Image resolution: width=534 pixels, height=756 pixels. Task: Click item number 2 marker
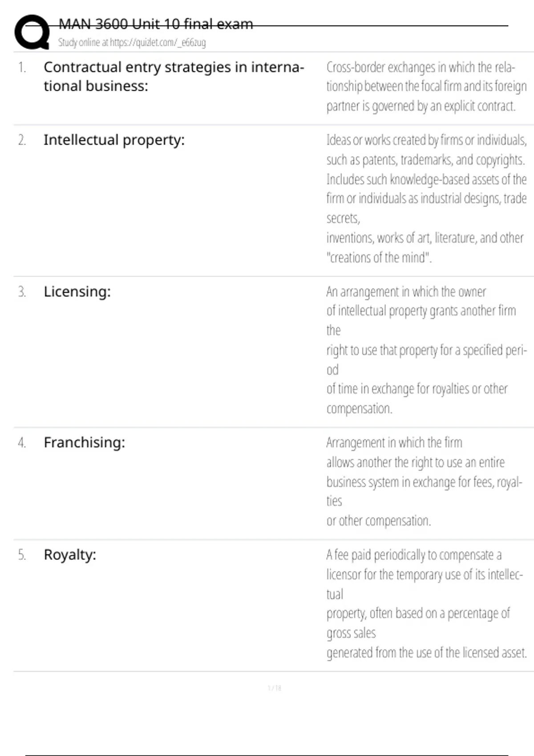point(22,141)
